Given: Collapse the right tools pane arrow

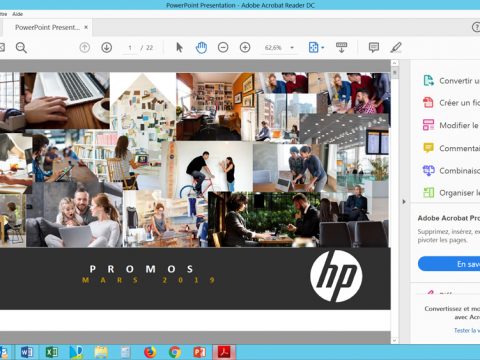Looking at the screenshot, I should 404,202.
